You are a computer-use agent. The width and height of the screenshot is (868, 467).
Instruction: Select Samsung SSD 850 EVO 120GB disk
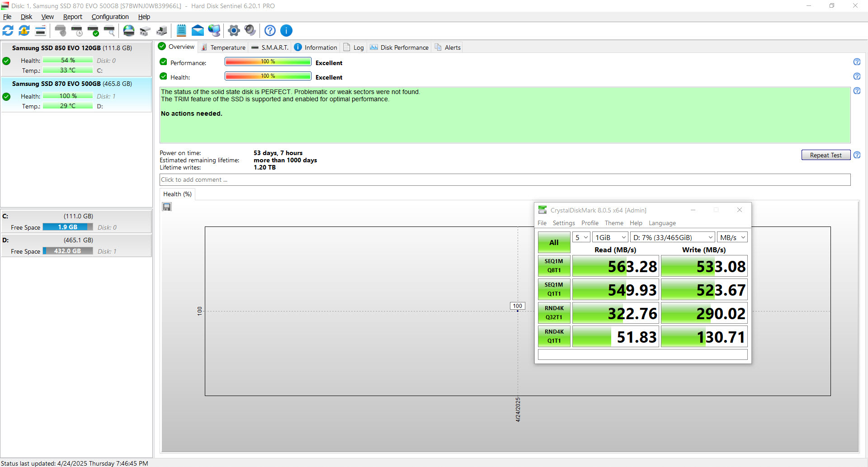pos(76,59)
